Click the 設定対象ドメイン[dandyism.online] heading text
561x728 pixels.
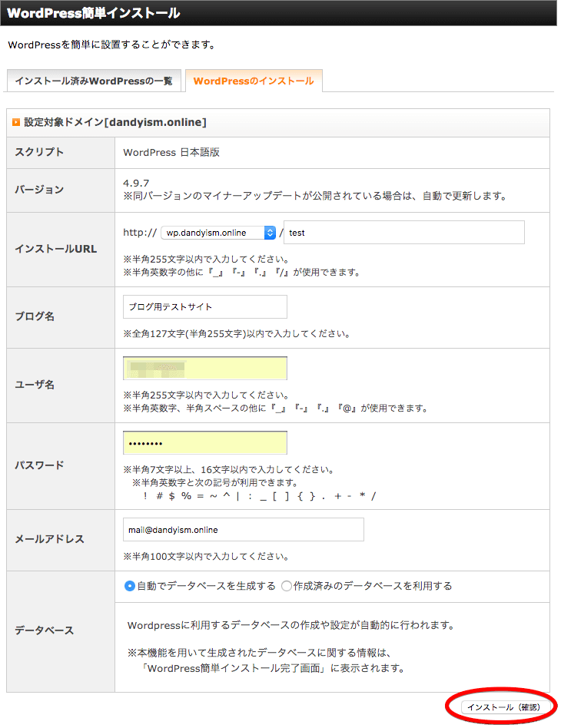(x=115, y=122)
